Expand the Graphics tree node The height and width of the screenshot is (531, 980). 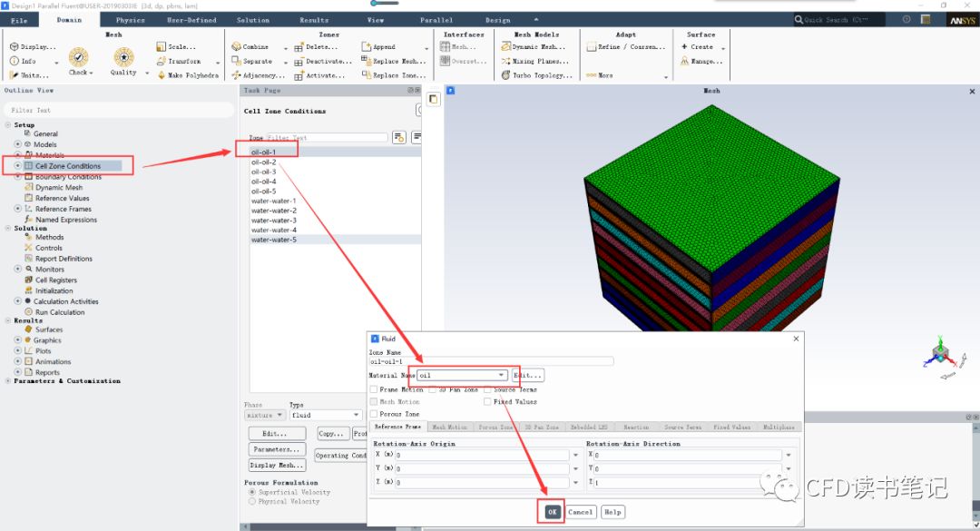click(17, 340)
